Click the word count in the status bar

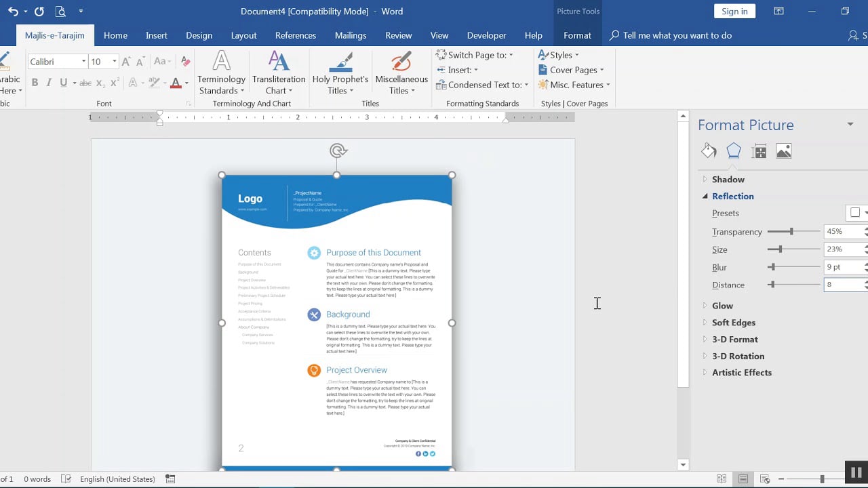point(37,479)
